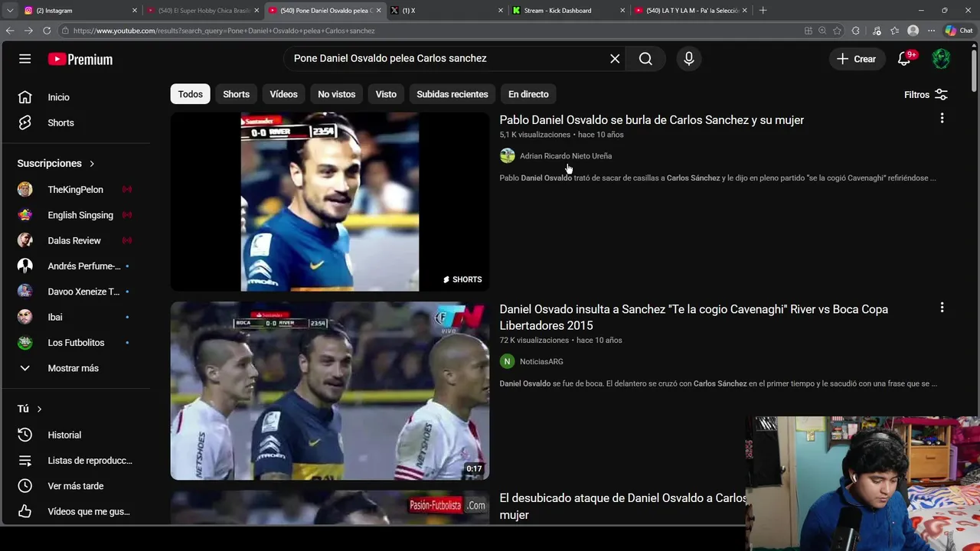Select the Shorts filter chip
980x551 pixels.
236,94
